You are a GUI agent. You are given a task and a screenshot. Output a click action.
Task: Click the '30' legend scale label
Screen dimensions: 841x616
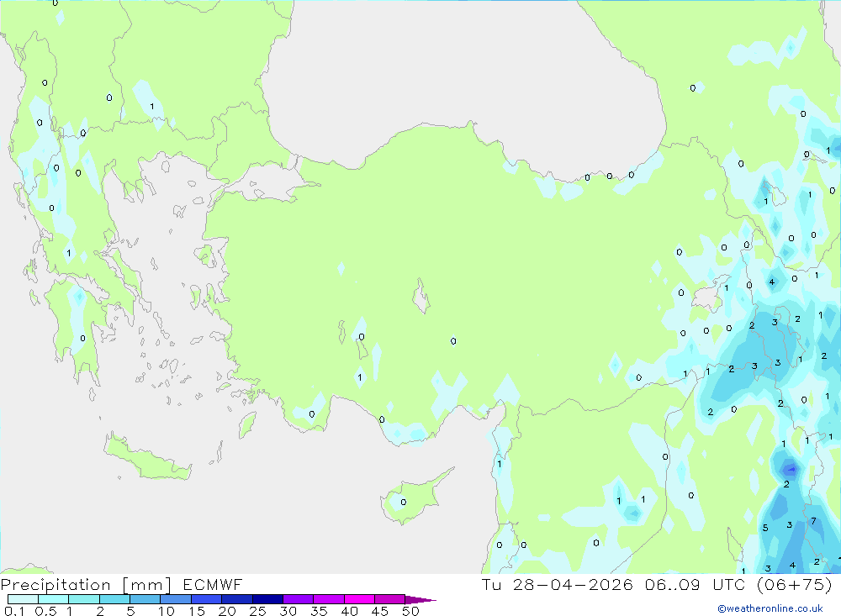point(288,611)
